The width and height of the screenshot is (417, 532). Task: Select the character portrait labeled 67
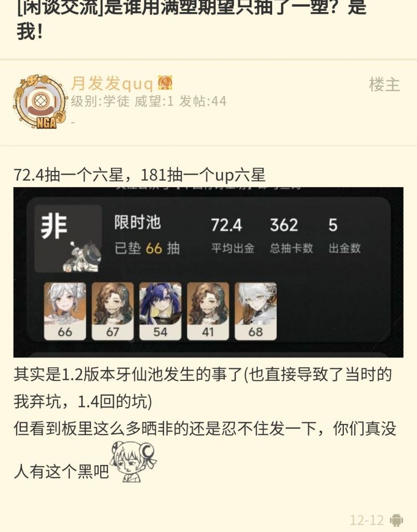(x=113, y=311)
